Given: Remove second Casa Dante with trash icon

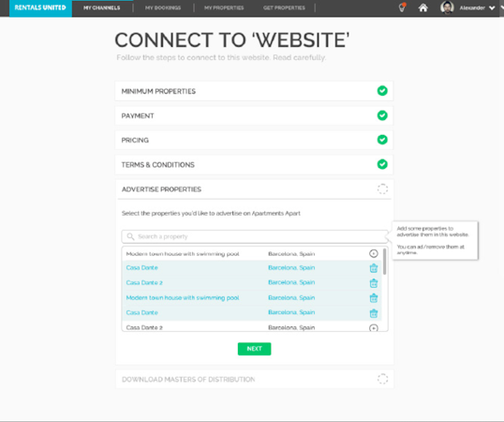Looking at the screenshot, I should [373, 313].
